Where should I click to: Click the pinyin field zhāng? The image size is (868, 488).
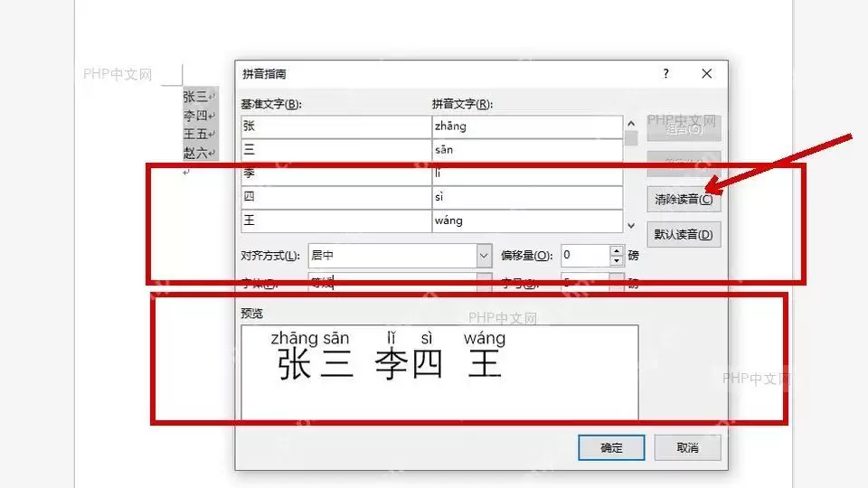pyautogui.click(x=527, y=127)
